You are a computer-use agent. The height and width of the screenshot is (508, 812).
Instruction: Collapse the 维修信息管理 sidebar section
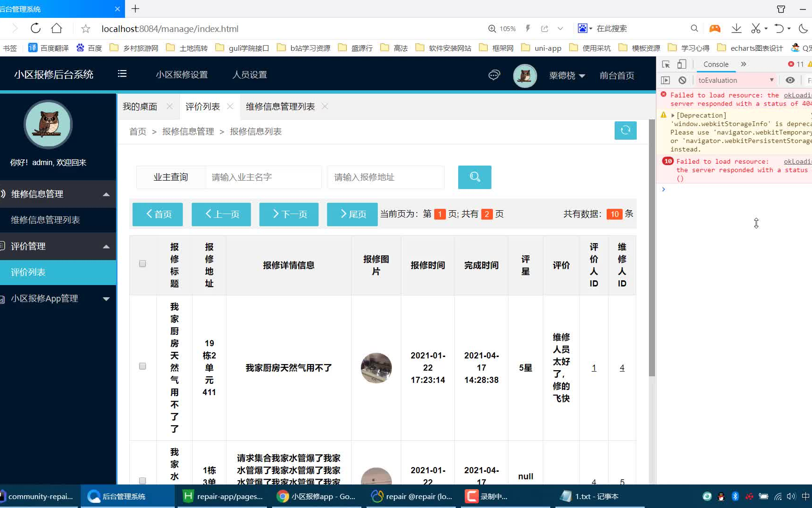coord(58,194)
